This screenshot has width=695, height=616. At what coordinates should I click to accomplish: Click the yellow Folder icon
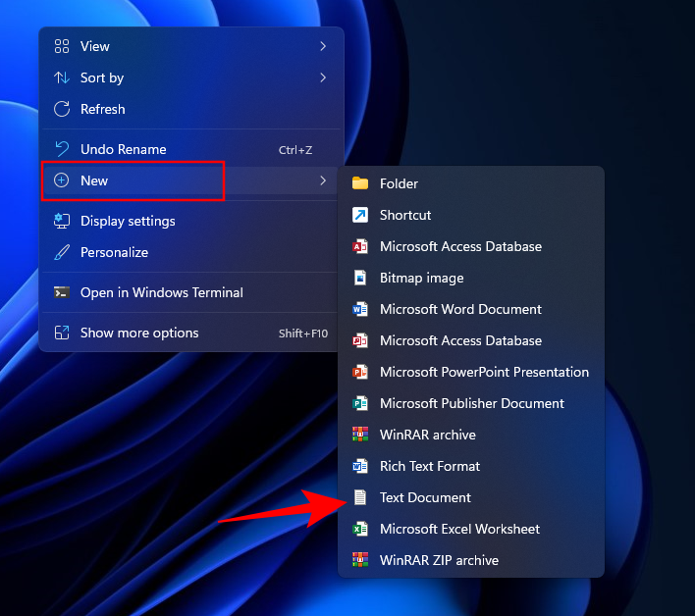[360, 183]
